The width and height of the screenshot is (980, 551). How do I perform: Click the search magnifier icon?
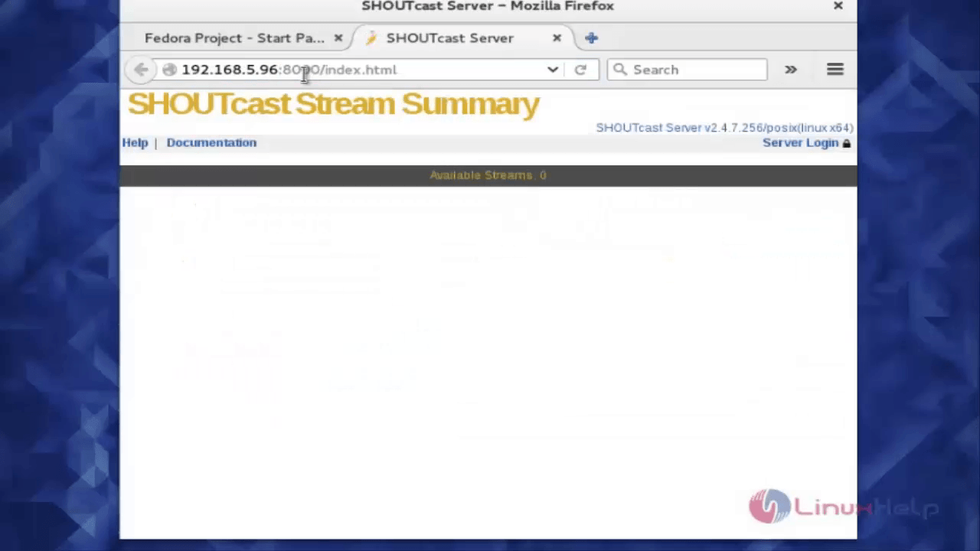point(620,70)
